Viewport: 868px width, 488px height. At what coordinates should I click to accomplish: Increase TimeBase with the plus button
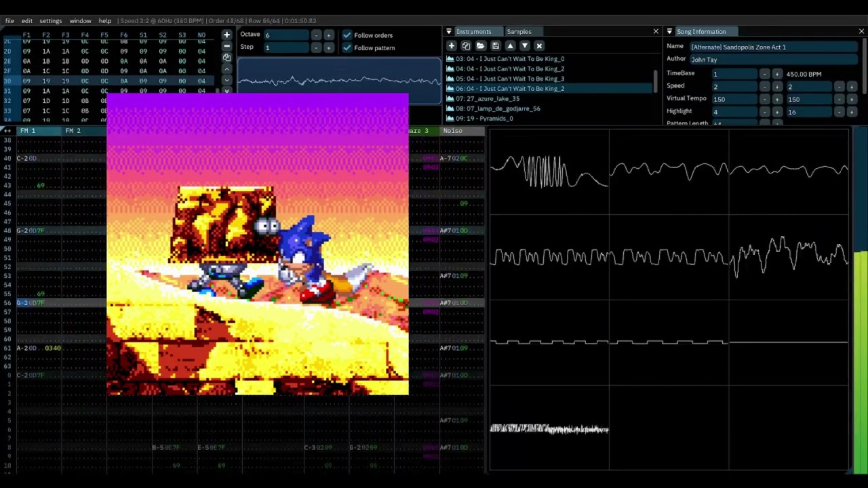[777, 74]
